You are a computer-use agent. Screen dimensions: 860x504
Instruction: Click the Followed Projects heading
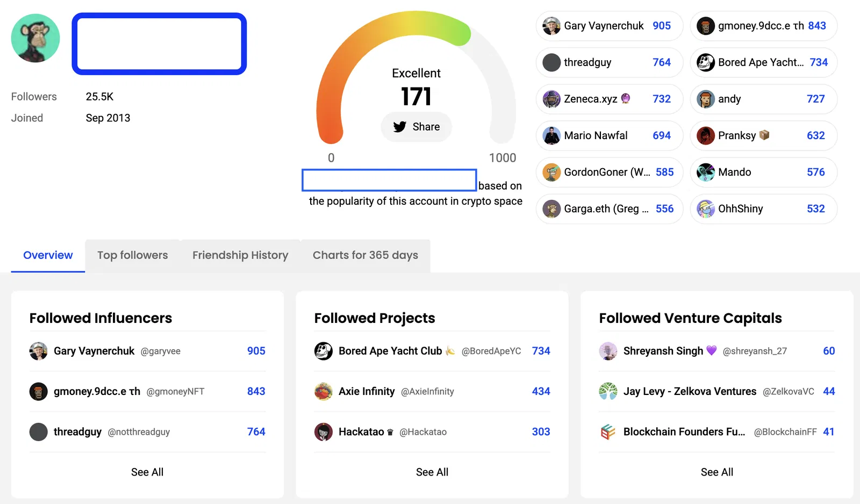click(x=375, y=318)
